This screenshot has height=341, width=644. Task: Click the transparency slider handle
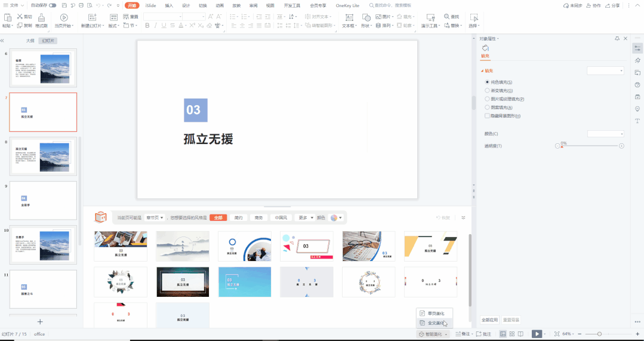click(x=562, y=146)
